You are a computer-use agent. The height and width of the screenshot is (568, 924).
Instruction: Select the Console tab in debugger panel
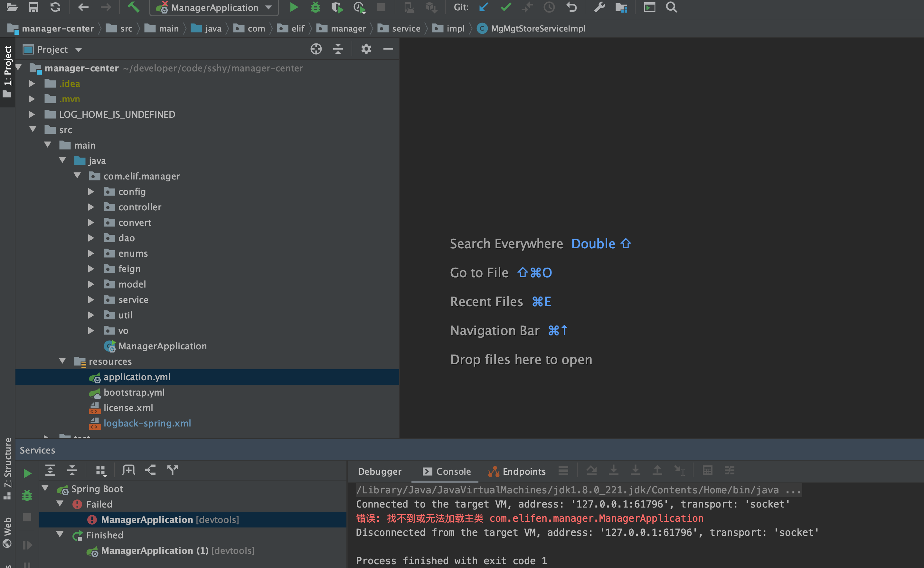(448, 471)
